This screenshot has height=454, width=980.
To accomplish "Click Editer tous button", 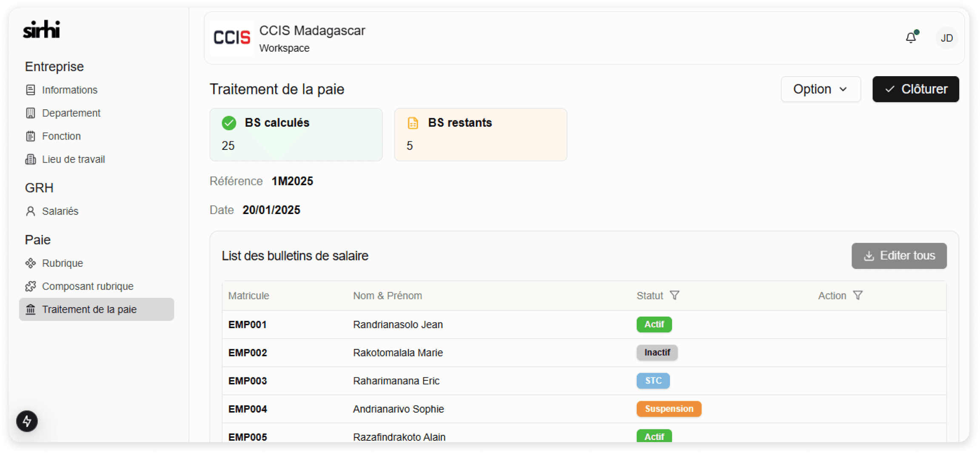I will (899, 256).
